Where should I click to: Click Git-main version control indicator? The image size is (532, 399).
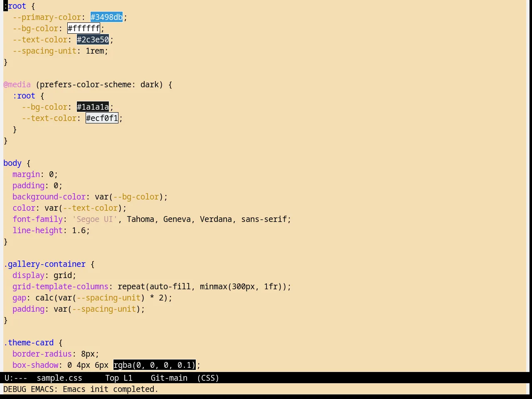click(169, 378)
